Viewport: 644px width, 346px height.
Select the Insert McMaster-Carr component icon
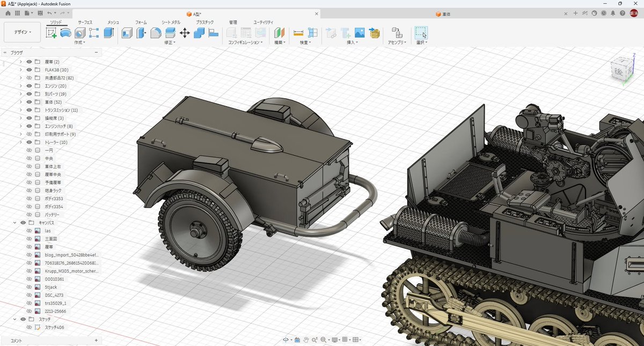coord(374,33)
